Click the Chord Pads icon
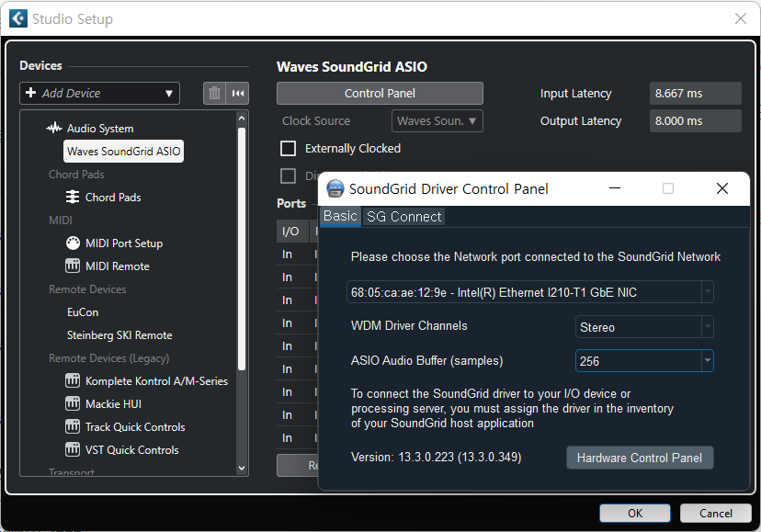The height and width of the screenshot is (532, 761). point(73,198)
